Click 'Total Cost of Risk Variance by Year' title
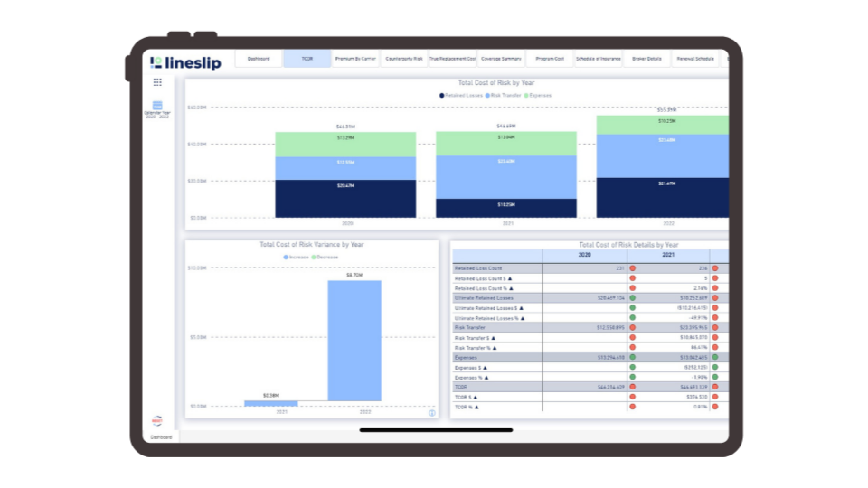 pos(312,245)
